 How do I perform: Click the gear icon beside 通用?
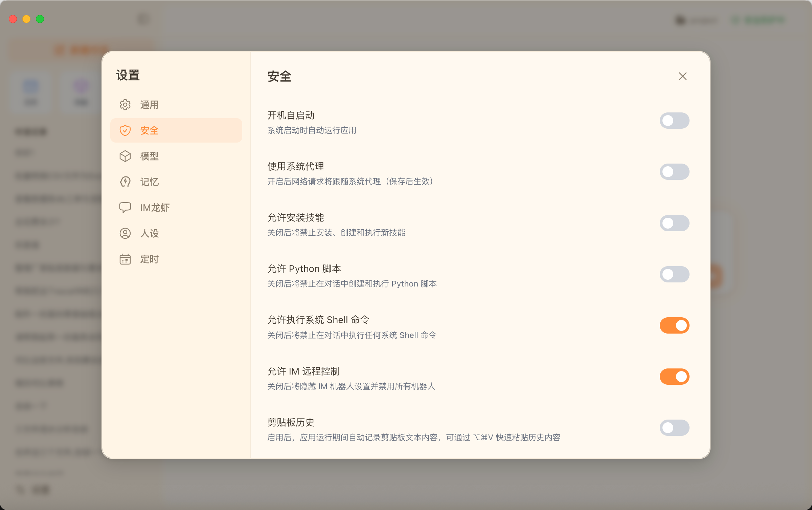pyautogui.click(x=125, y=105)
